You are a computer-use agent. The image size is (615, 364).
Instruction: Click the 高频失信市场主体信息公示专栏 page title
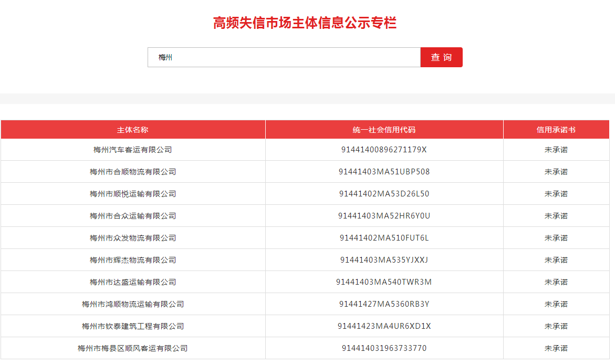[x=305, y=23]
